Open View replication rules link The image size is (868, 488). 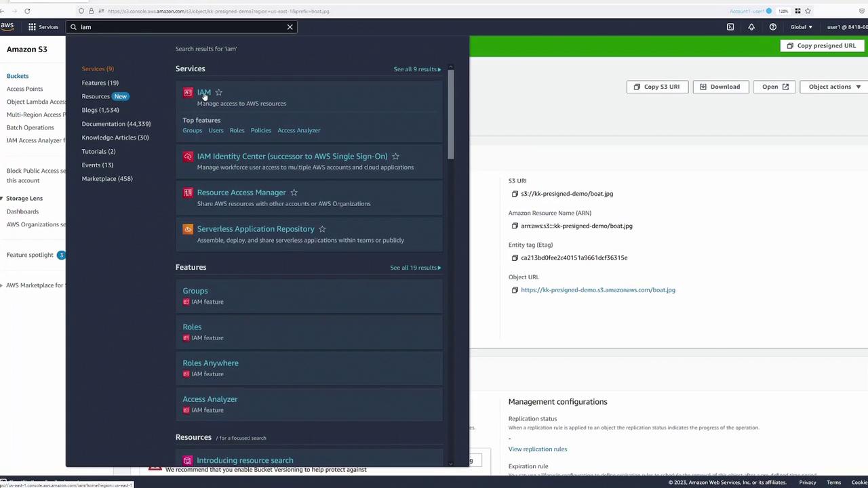538,449
